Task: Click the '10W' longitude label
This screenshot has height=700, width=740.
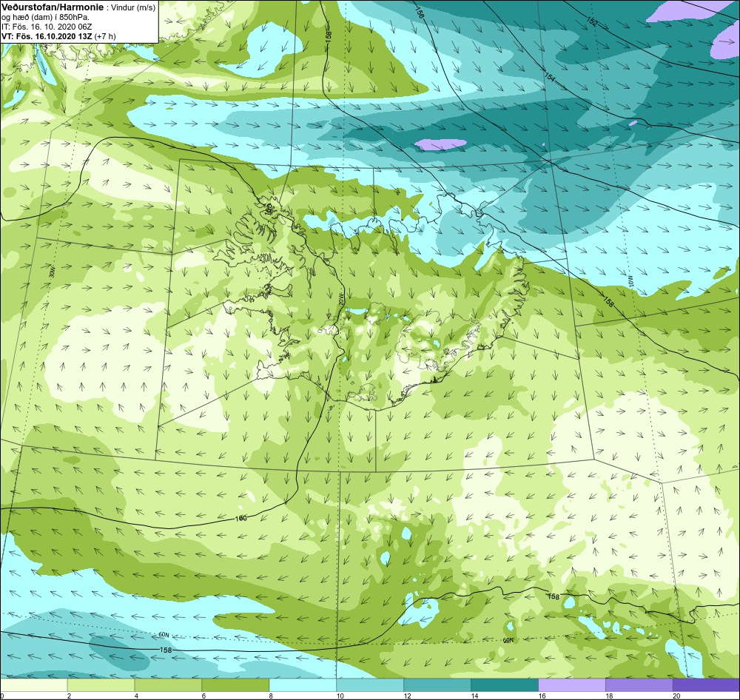Action: (x=630, y=280)
